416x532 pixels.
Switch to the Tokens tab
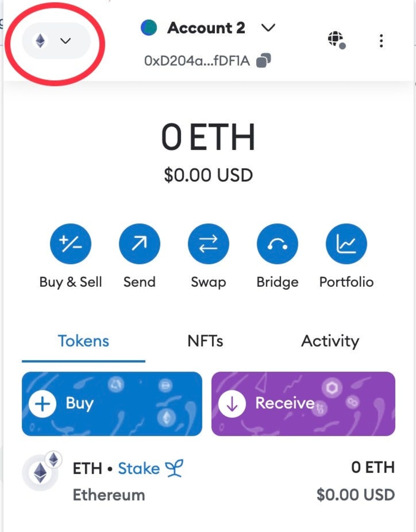click(x=83, y=341)
